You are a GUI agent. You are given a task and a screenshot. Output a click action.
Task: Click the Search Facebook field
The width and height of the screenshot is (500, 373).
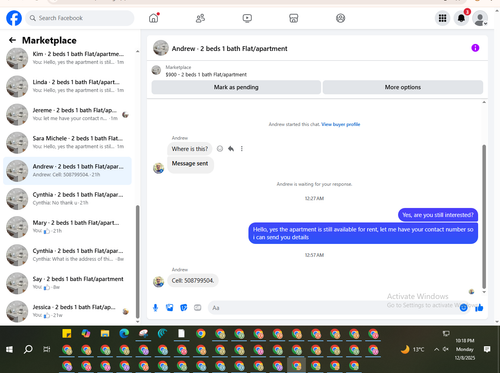[80, 18]
